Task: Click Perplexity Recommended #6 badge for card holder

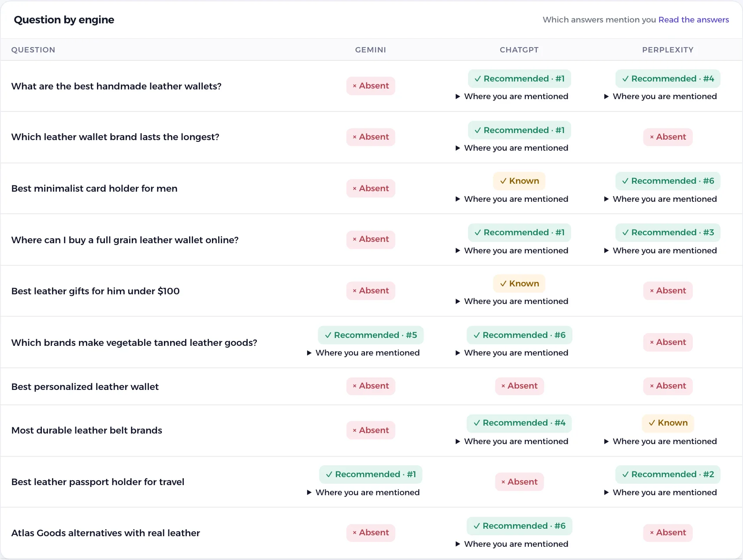Action: point(668,181)
